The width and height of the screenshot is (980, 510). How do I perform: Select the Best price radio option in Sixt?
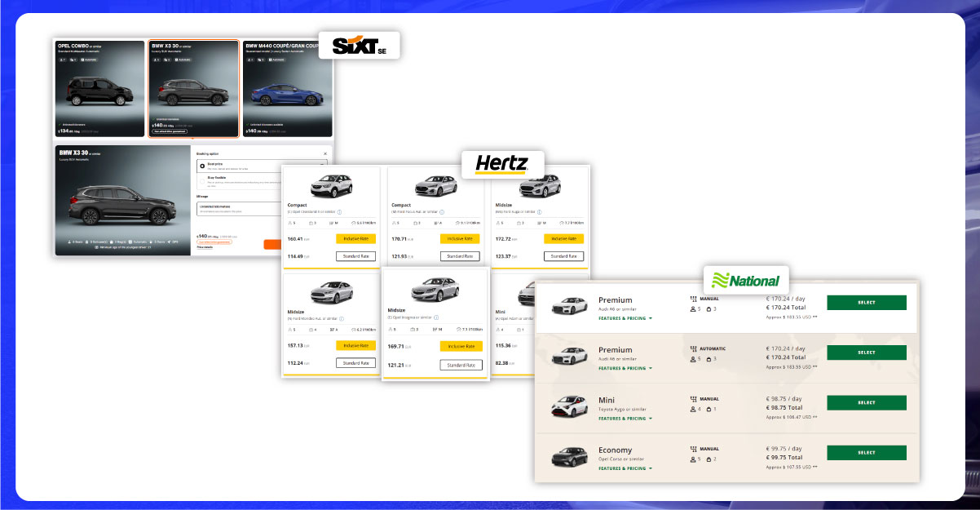tap(202, 164)
